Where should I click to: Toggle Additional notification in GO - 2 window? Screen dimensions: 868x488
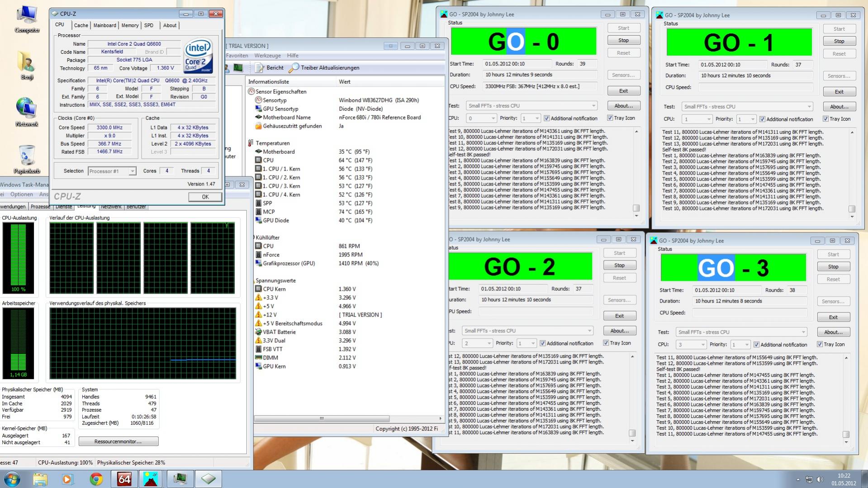542,343
